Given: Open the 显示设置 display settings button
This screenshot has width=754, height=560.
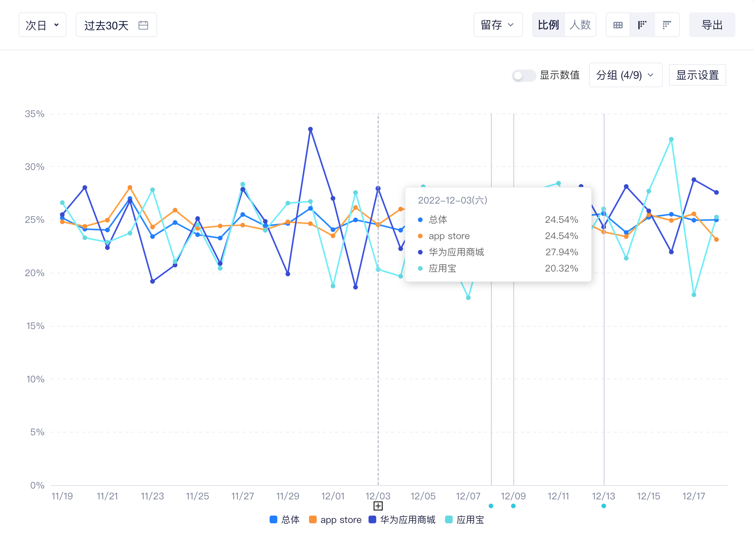Looking at the screenshot, I should (697, 75).
